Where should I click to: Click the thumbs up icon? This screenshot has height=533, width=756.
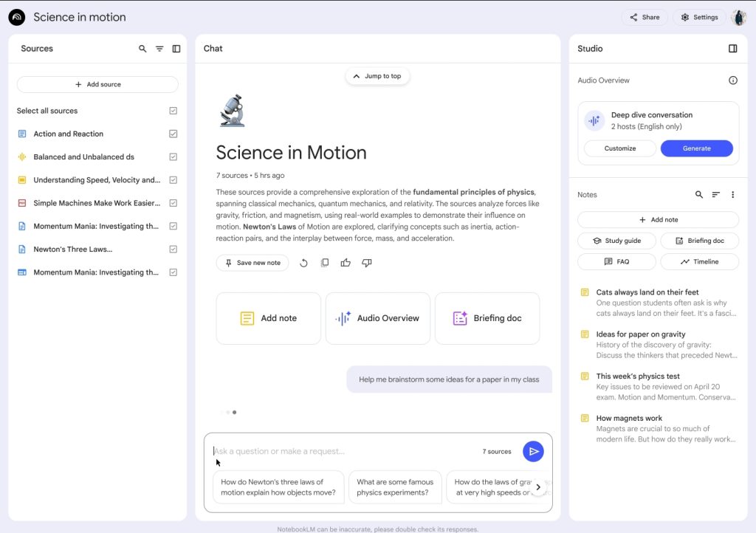(x=346, y=263)
